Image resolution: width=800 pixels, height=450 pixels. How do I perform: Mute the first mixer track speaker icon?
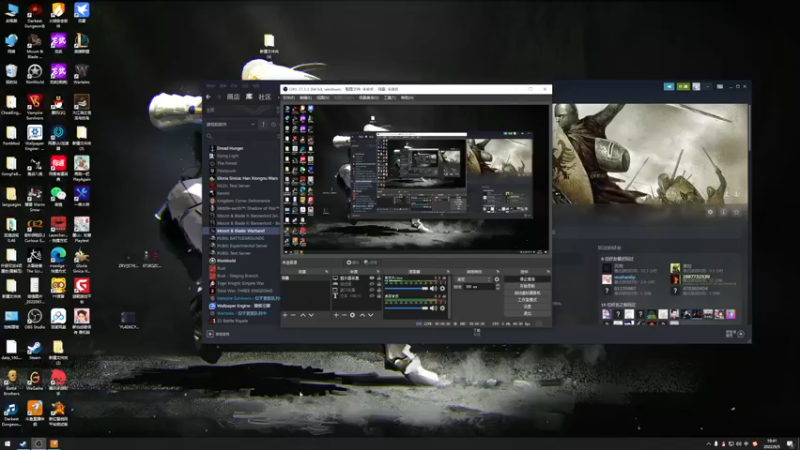434,289
